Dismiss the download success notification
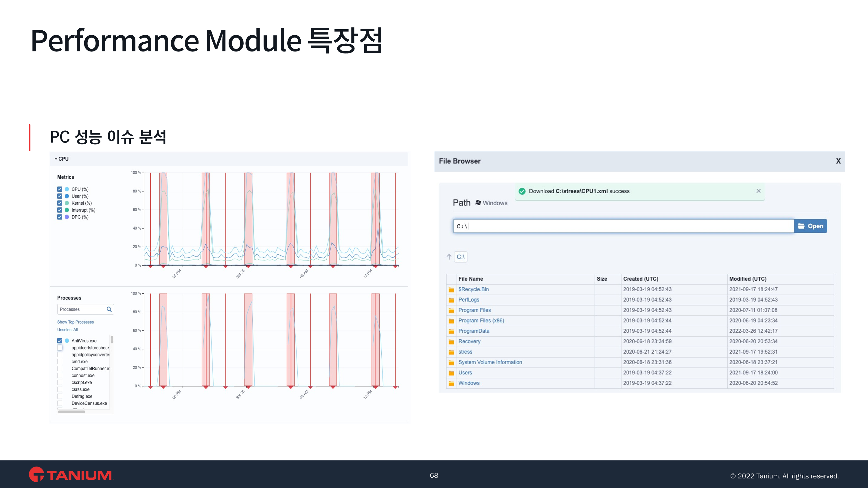This screenshot has height=488, width=868. click(x=758, y=191)
